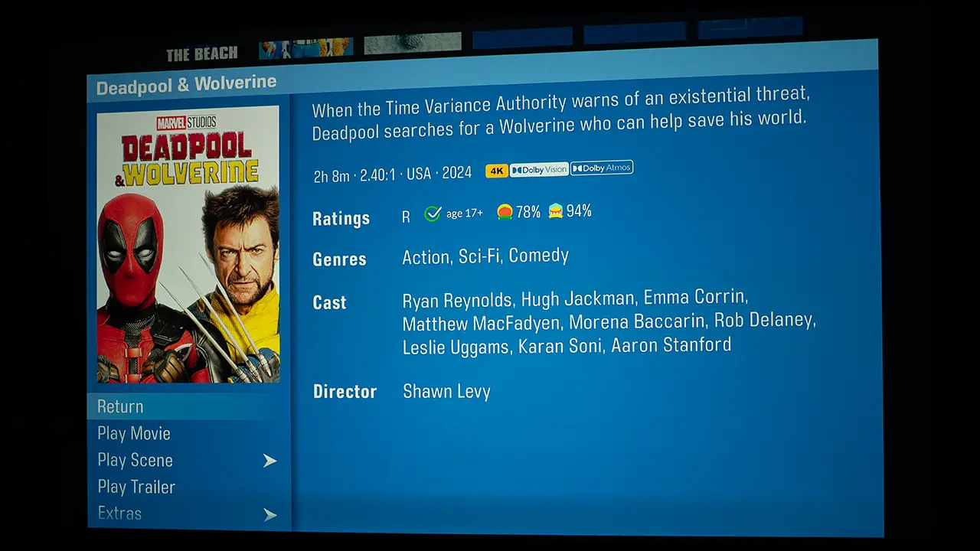Image resolution: width=980 pixels, height=551 pixels.
Task: Click the Dolby Vision badge
Action: tap(539, 170)
